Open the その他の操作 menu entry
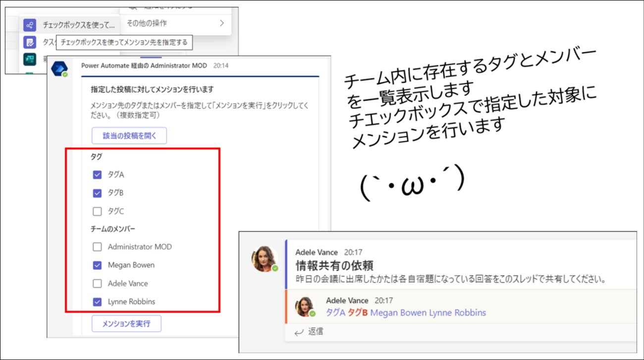 [x=176, y=23]
